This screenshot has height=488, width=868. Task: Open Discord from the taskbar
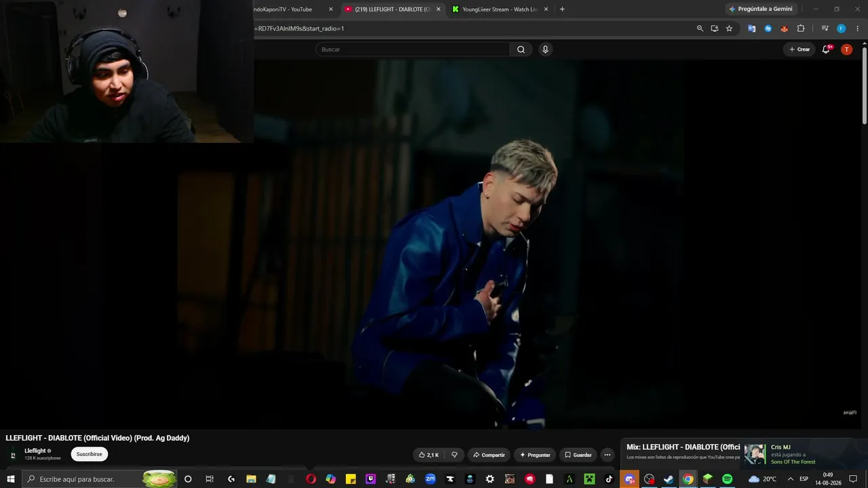click(629, 479)
